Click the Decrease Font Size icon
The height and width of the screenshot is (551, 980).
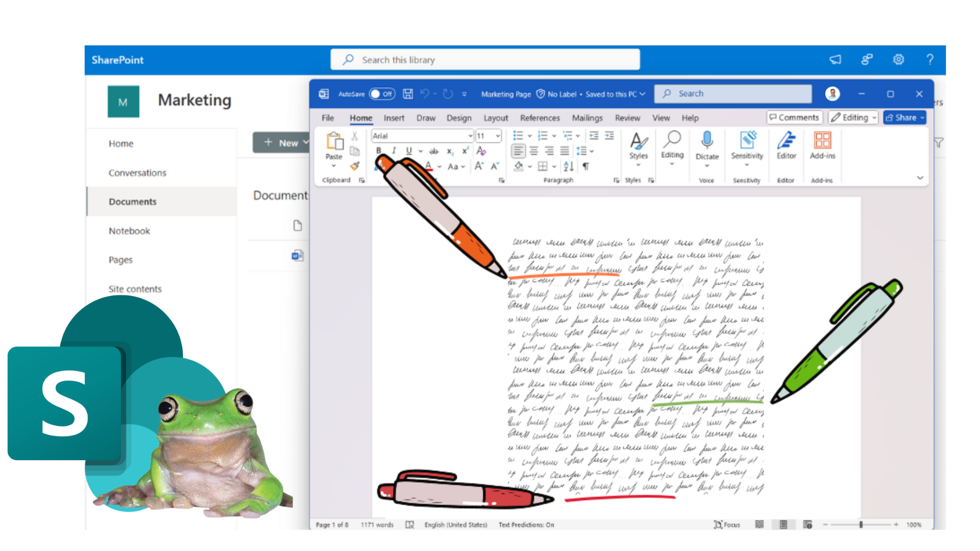tap(495, 166)
